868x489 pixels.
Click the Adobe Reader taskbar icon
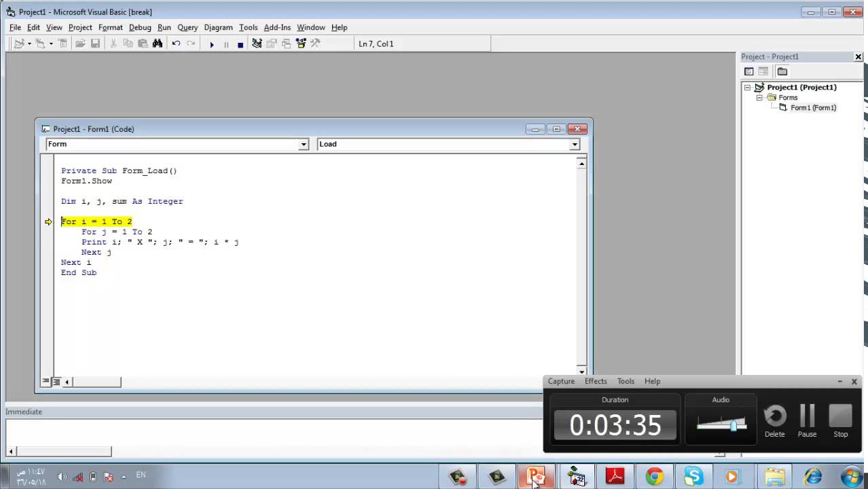(x=615, y=477)
